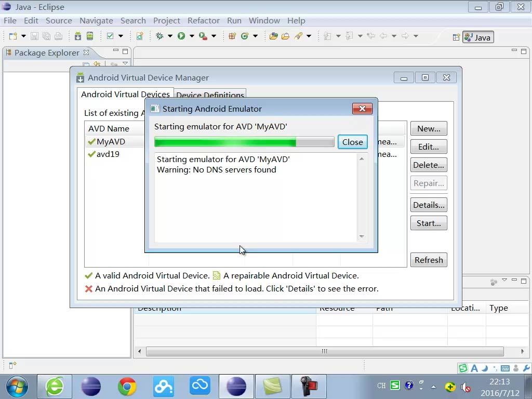Click the Refresh button

click(429, 260)
